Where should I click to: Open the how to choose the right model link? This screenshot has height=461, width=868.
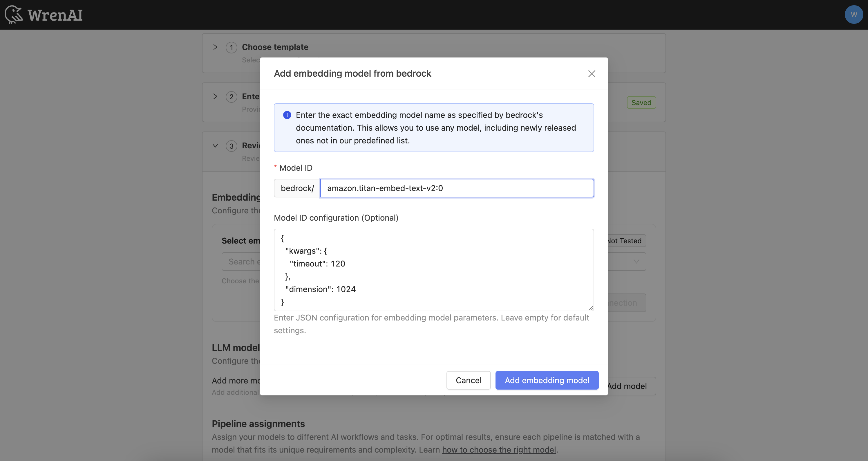pyautogui.click(x=498, y=450)
